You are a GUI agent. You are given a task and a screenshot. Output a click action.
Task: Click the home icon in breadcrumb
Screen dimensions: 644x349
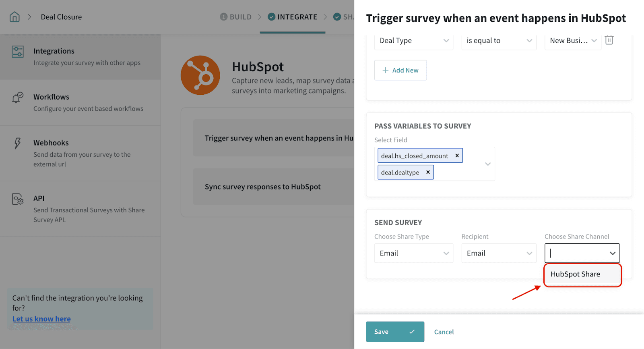[x=14, y=17]
